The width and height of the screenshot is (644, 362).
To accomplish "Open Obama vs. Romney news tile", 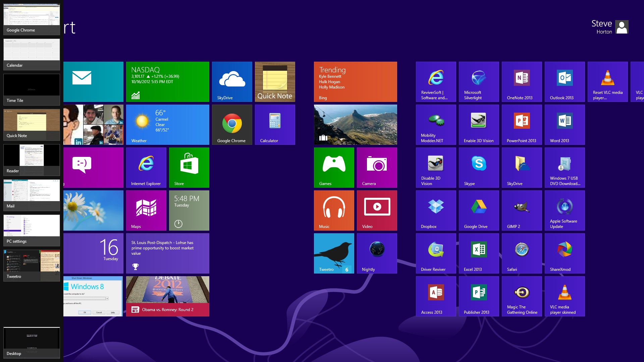I will click(x=167, y=296).
